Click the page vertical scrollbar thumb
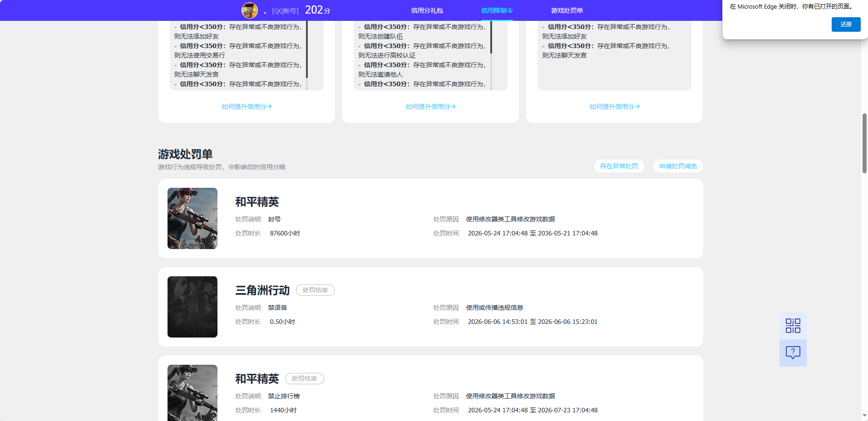 tap(864, 143)
